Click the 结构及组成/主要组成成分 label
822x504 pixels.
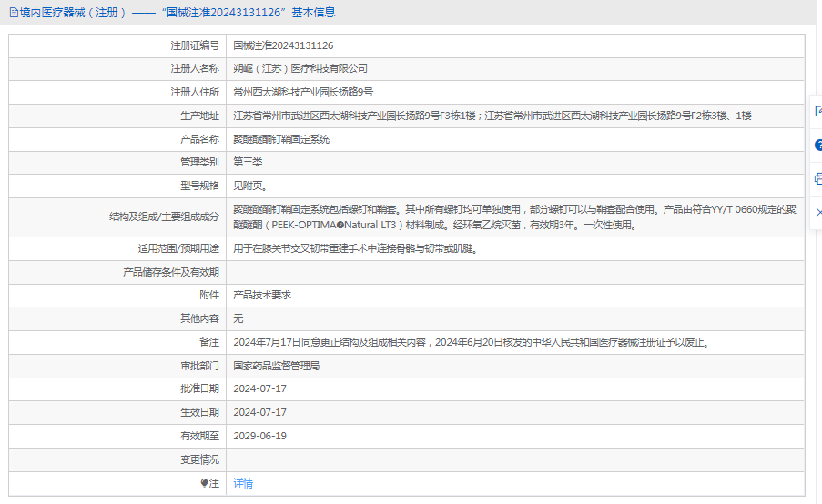(164, 217)
